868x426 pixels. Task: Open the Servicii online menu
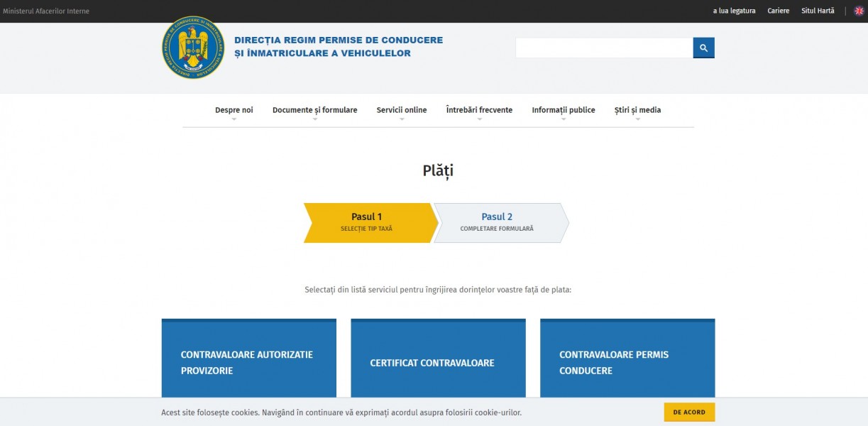(402, 110)
